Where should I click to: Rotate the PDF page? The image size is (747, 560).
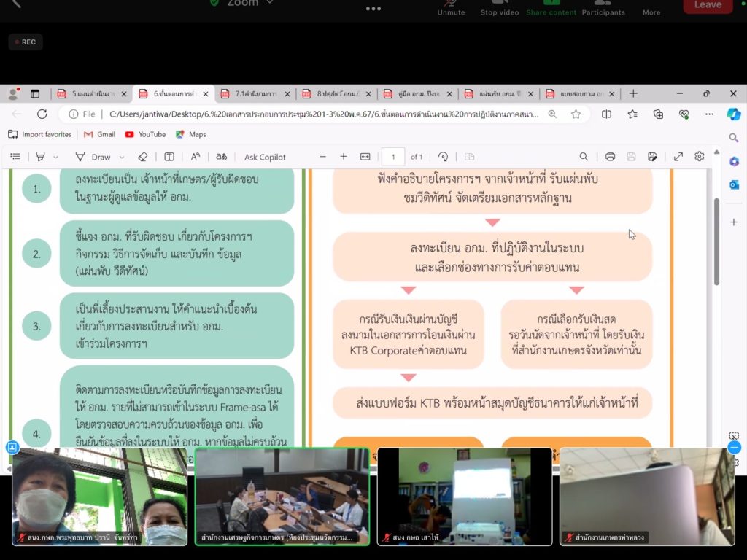click(x=443, y=157)
